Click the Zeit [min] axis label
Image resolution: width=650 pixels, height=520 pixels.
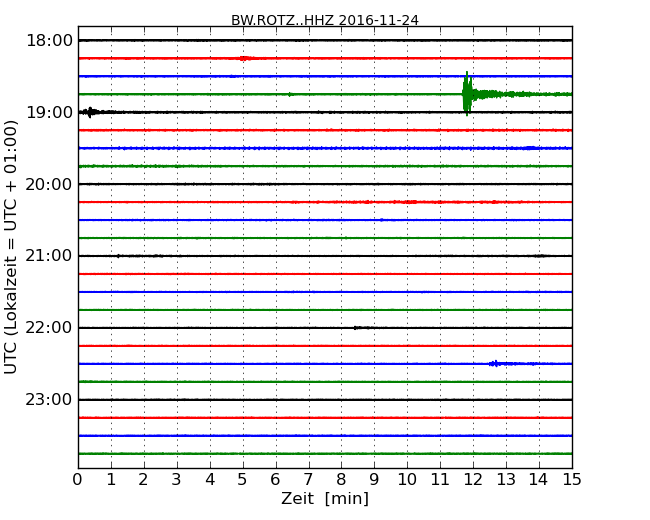coord(325,498)
